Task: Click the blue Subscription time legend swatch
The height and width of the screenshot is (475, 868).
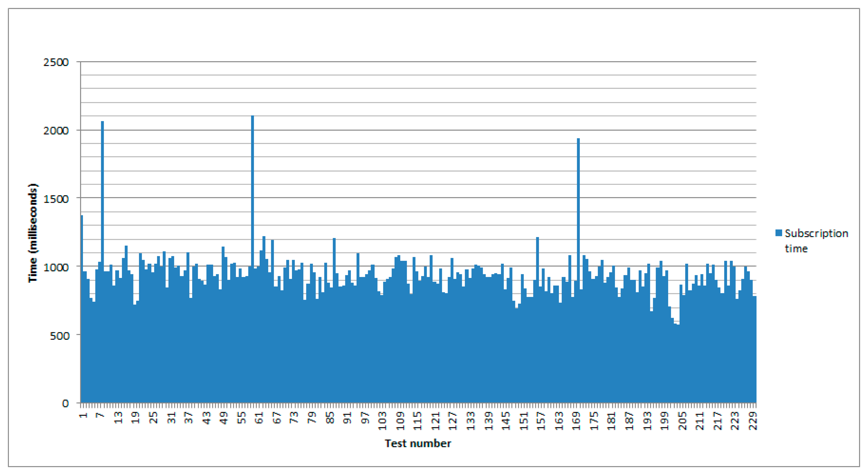Action: [x=778, y=233]
